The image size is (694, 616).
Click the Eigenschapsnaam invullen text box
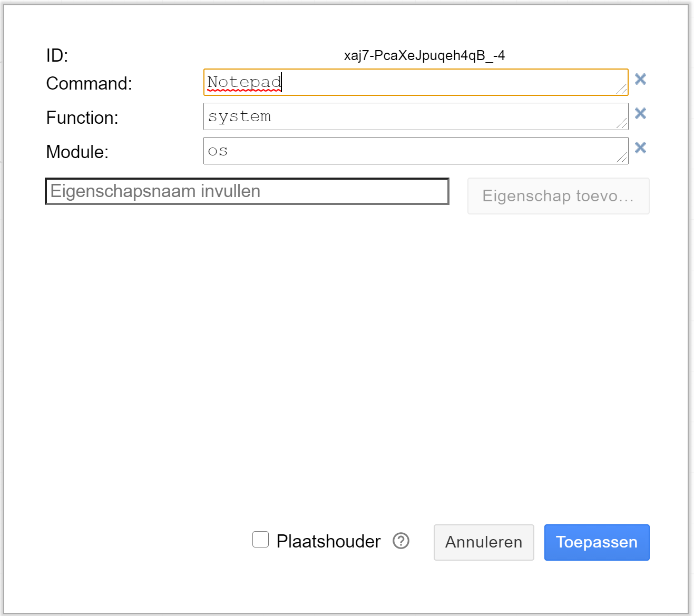click(247, 191)
